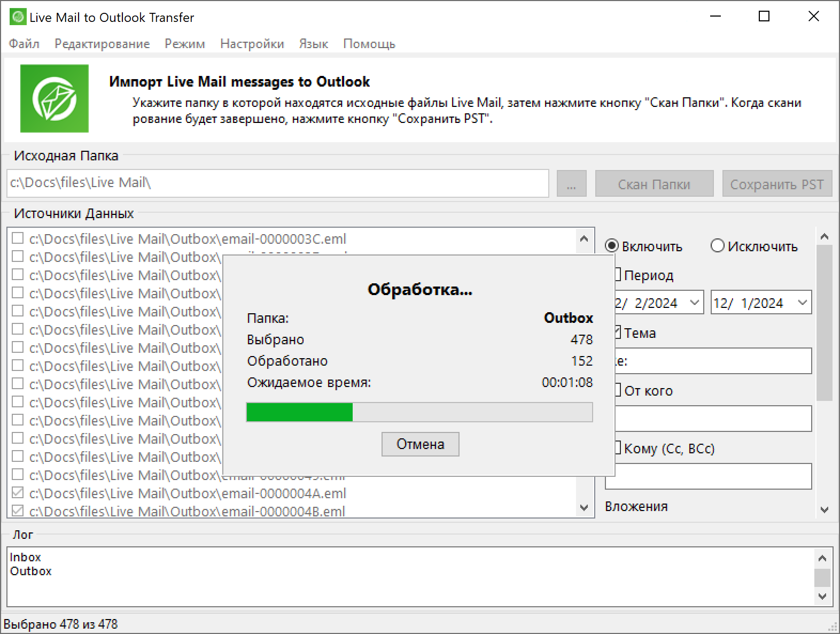Click the file list scroll down arrow
Image resolution: width=840 pixels, height=634 pixels.
[x=584, y=507]
